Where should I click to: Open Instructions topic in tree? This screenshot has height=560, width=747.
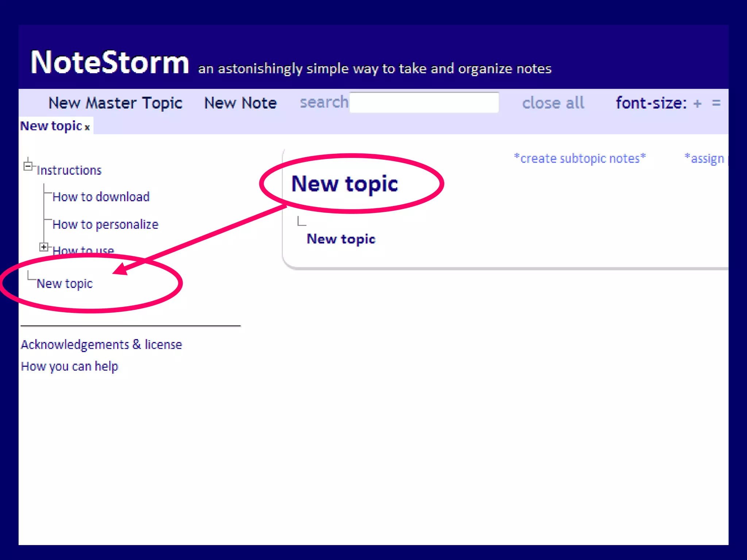[69, 170]
